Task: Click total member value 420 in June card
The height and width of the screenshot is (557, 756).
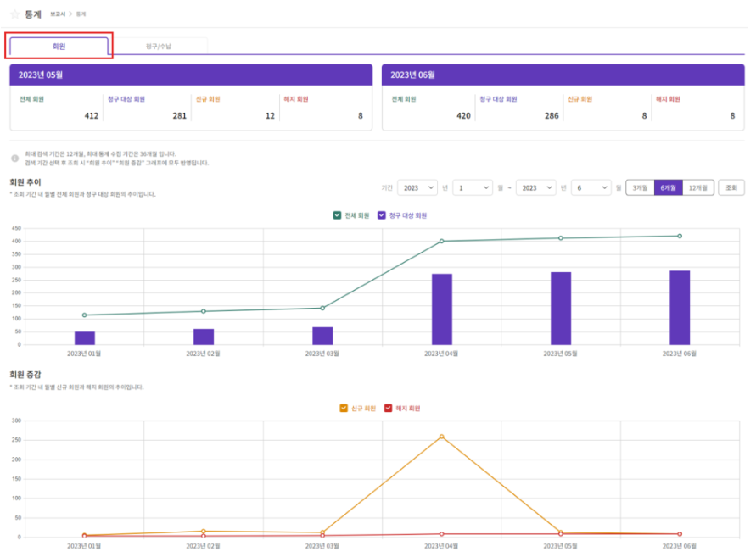Action: (x=464, y=116)
